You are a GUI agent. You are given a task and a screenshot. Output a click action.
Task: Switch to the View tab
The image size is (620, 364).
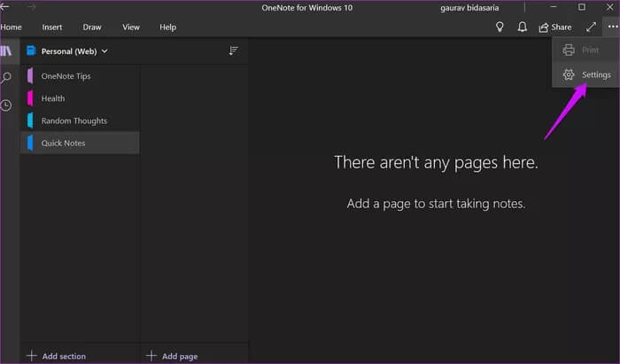pyautogui.click(x=131, y=27)
